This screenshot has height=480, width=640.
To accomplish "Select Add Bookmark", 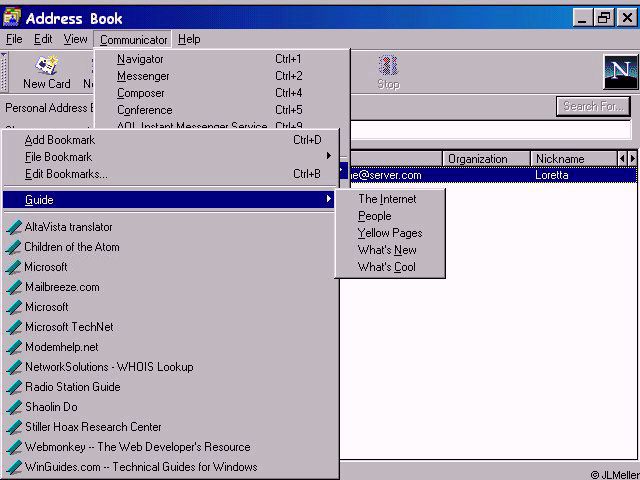I will [171, 140].
